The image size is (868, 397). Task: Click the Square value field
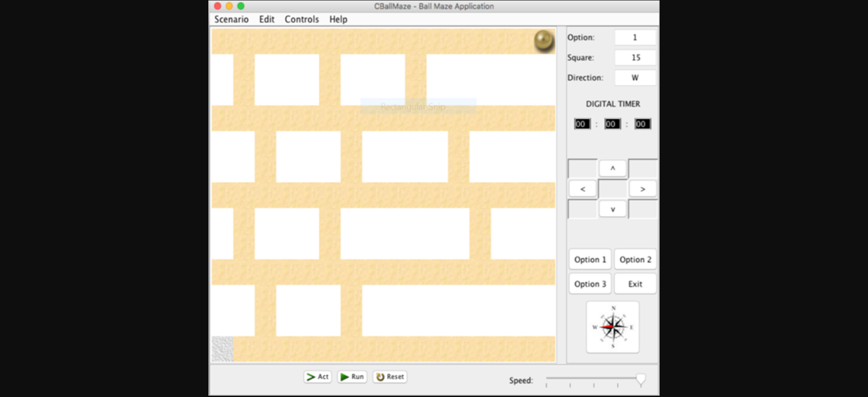click(635, 58)
